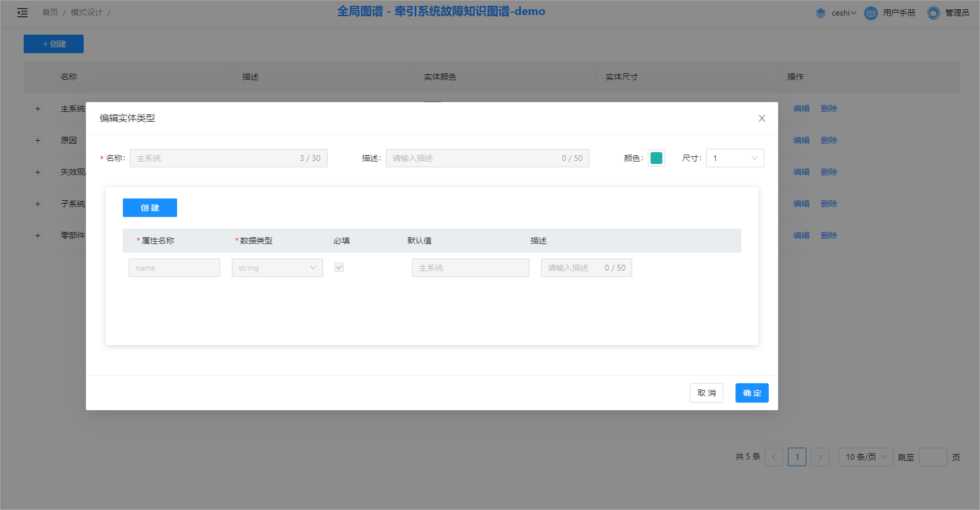Click the 模式设计 breadcrumb item
This screenshot has height=510, width=980.
[87, 12]
